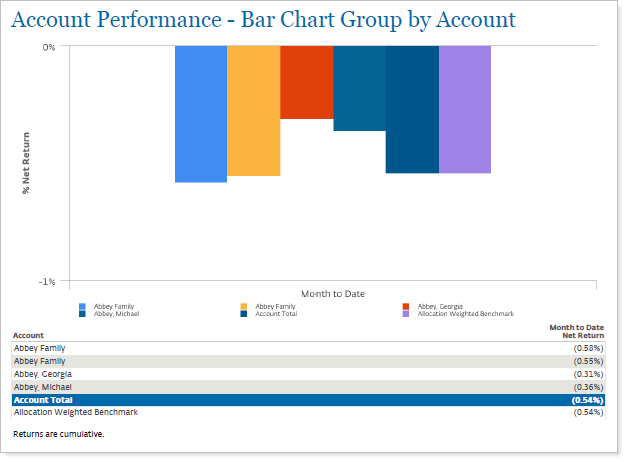Click the Month to Date Net Return header
The height and width of the screenshot is (462, 627).
click(x=576, y=331)
